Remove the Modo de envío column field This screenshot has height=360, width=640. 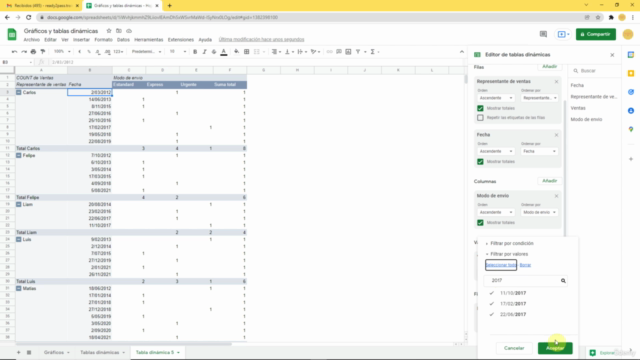point(556,196)
